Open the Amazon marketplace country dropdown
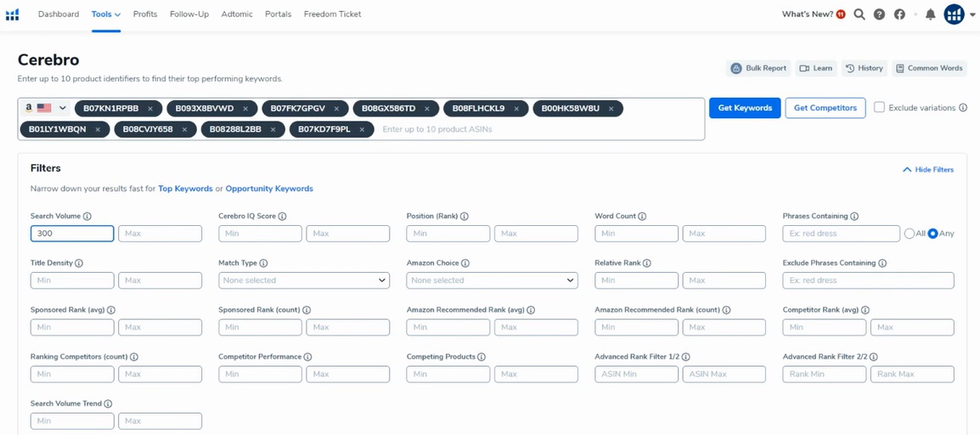Image resolution: width=980 pixels, height=435 pixels. (x=46, y=108)
